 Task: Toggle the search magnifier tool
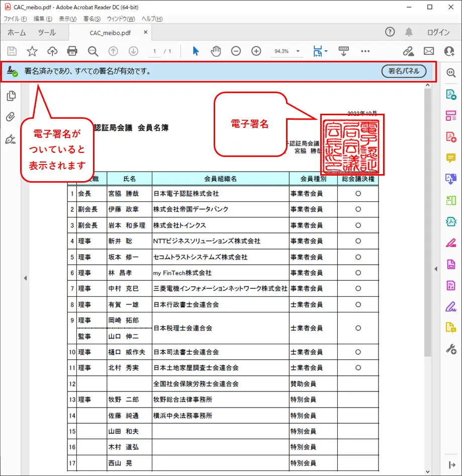click(x=93, y=51)
